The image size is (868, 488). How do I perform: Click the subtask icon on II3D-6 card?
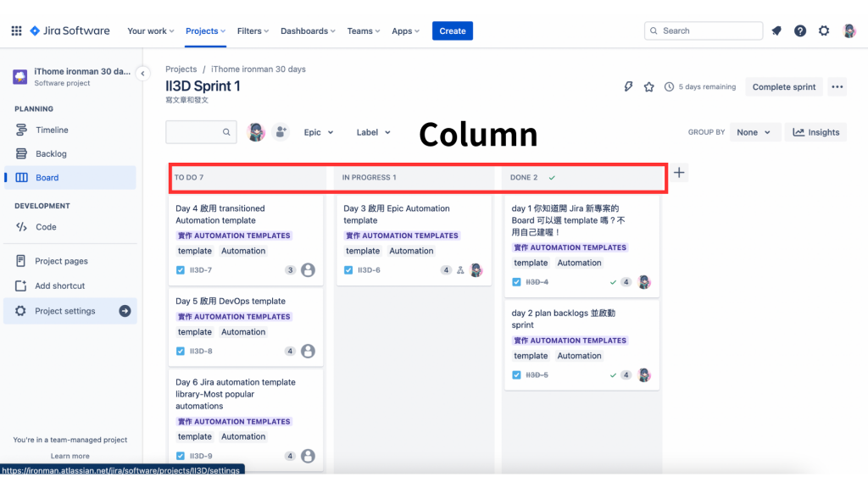coord(460,270)
